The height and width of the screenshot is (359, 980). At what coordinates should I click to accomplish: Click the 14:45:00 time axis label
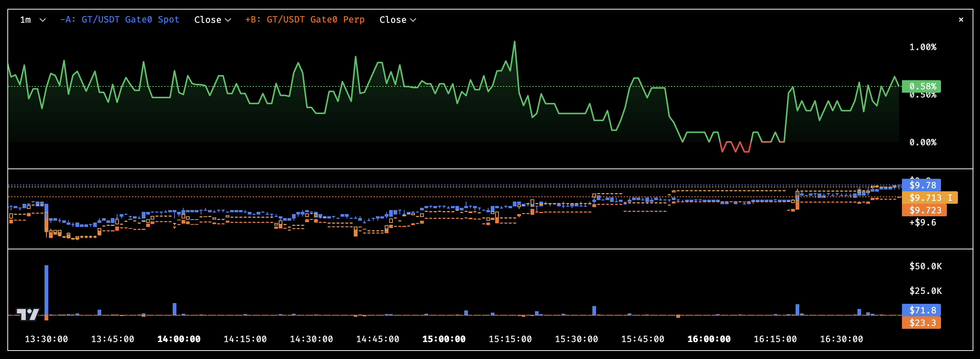click(377, 339)
